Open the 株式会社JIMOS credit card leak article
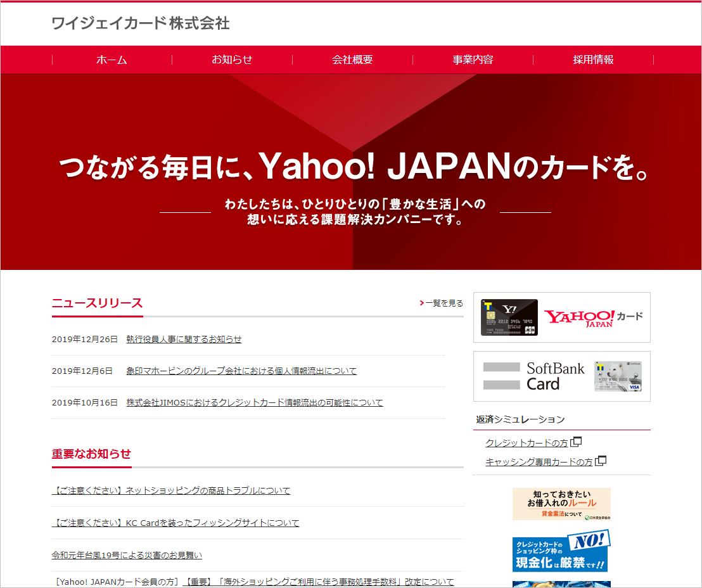 tap(255, 403)
